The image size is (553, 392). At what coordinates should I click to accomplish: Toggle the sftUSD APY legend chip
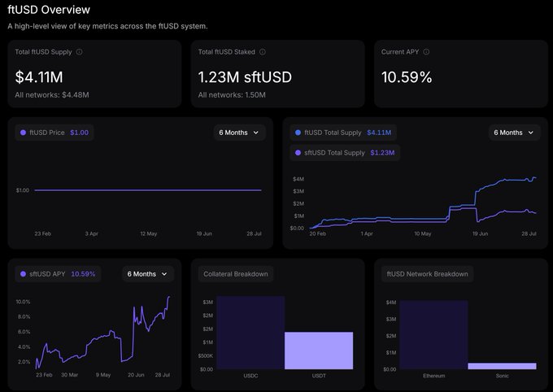pyautogui.click(x=58, y=274)
